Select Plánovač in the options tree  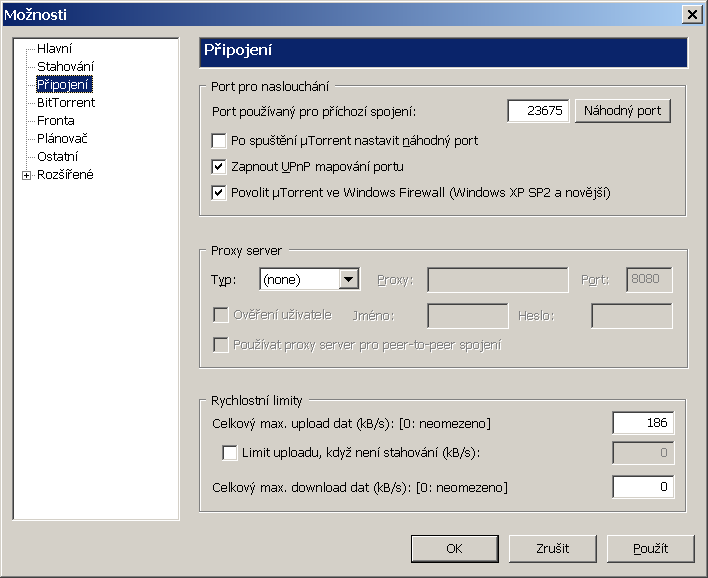(63, 139)
